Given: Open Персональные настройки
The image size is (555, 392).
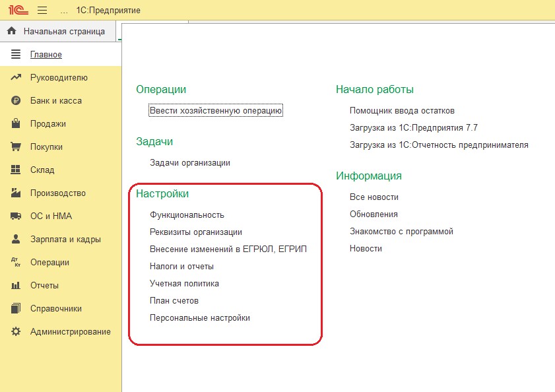Looking at the screenshot, I should click(x=200, y=318).
